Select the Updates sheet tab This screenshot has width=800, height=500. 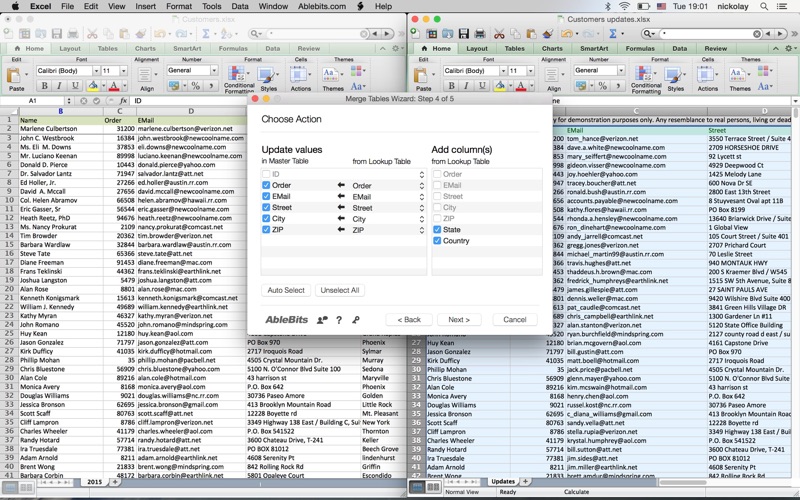503,481
